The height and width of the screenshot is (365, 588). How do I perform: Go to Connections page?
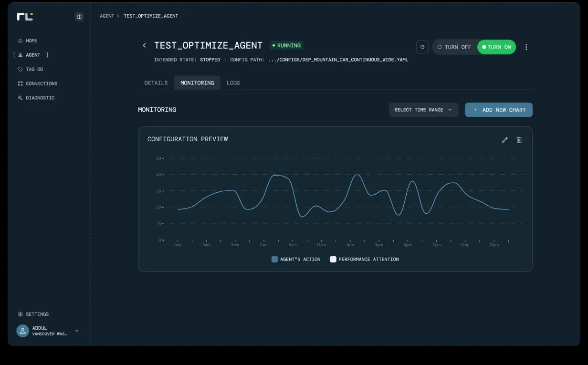(x=38, y=83)
